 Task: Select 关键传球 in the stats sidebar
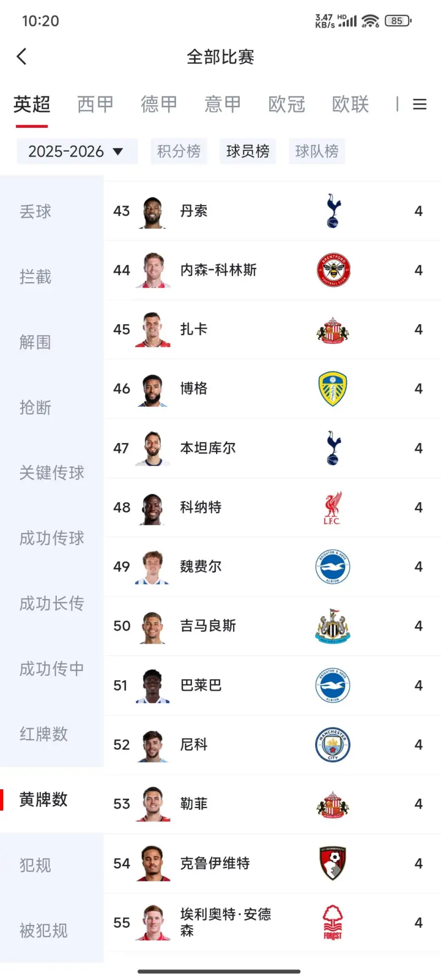[52, 472]
